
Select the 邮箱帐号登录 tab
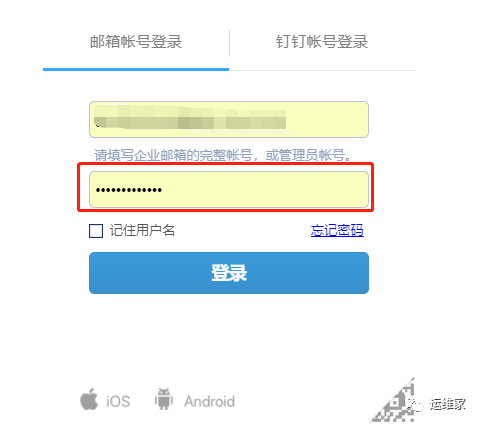point(136,42)
